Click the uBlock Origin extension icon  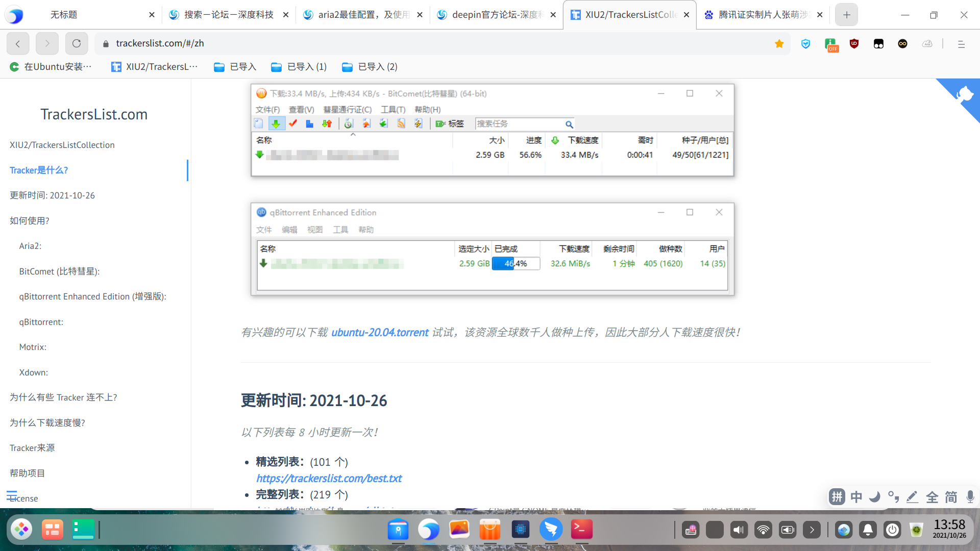point(854,44)
